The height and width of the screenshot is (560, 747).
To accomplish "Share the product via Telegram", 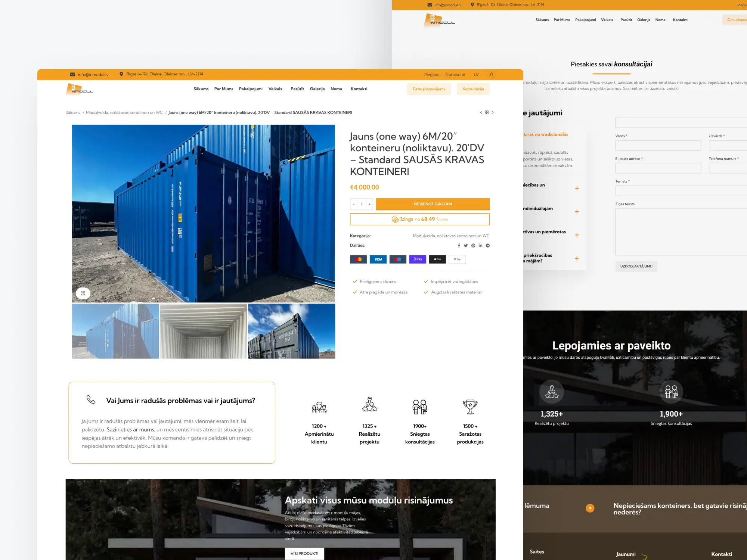I will click(x=488, y=246).
